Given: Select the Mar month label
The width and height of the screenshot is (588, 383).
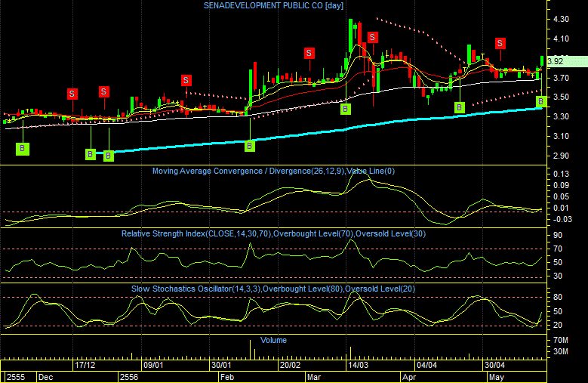Looking at the screenshot, I should [x=314, y=377].
